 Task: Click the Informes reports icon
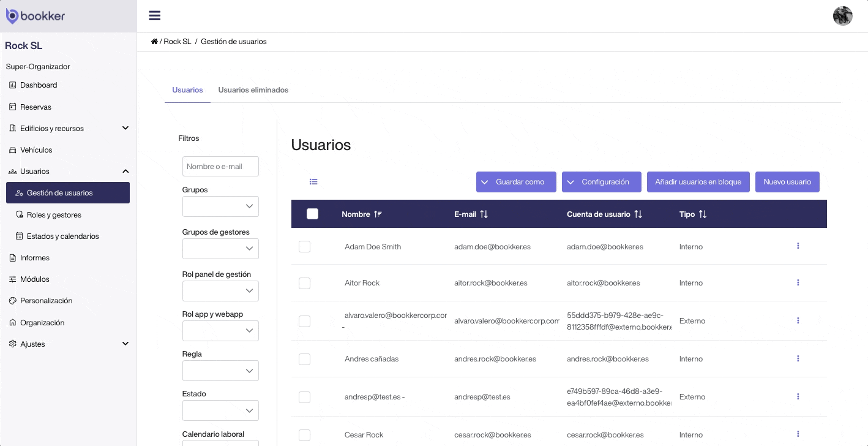tap(13, 257)
